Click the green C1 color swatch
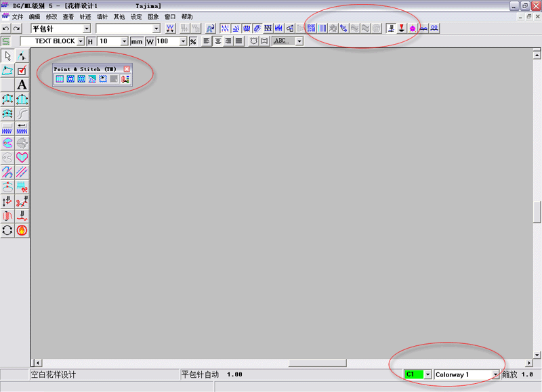The height and width of the screenshot is (392, 542). pyautogui.click(x=413, y=374)
